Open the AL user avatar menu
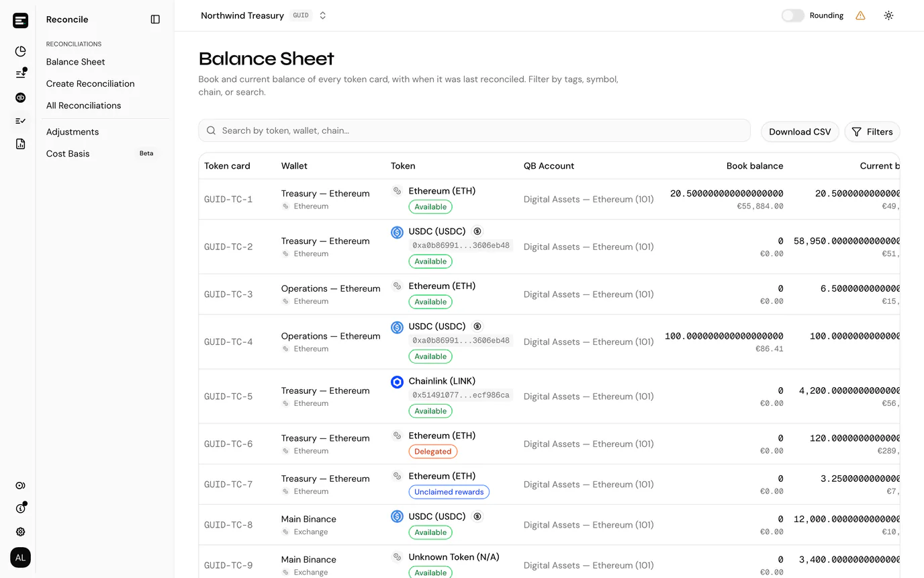This screenshot has height=578, width=924. (x=20, y=557)
